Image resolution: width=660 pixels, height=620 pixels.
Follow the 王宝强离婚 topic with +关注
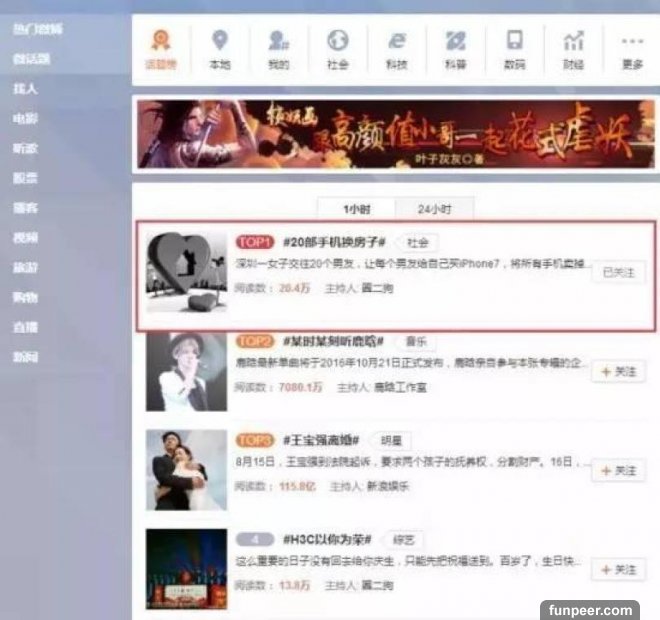pos(618,470)
